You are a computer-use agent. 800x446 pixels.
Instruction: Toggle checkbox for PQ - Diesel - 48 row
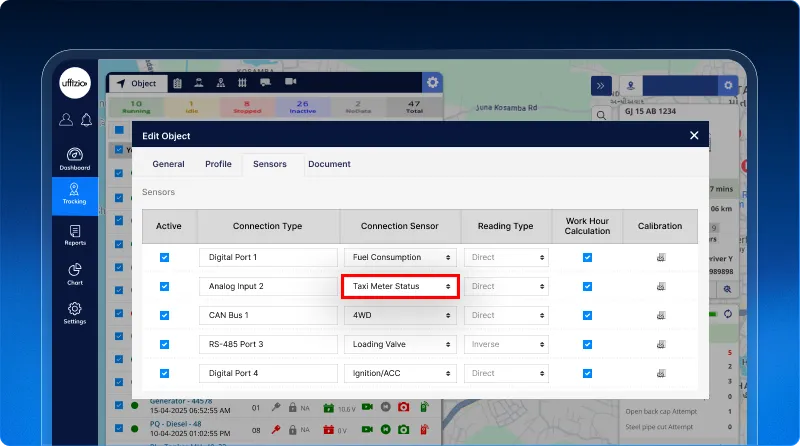click(x=119, y=428)
